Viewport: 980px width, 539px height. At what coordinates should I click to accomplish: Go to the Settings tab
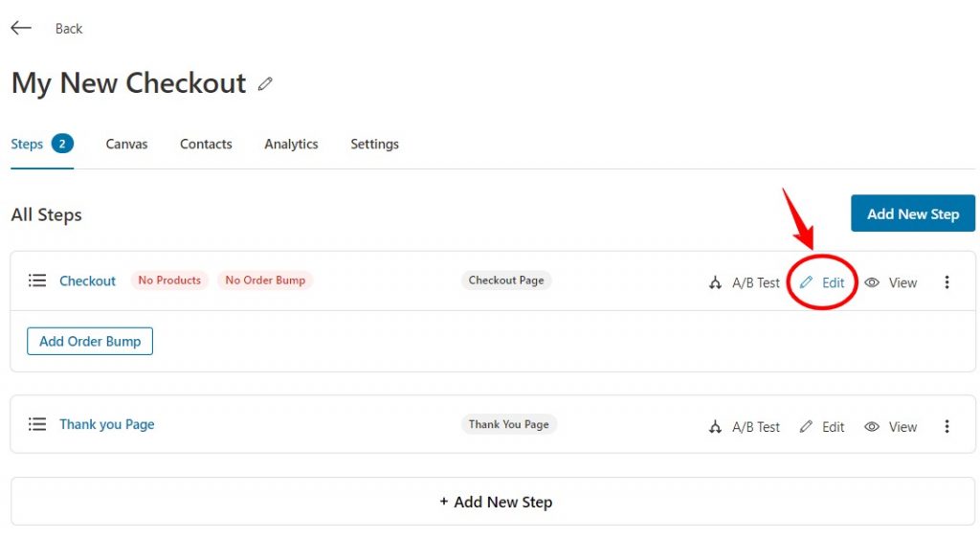click(374, 144)
